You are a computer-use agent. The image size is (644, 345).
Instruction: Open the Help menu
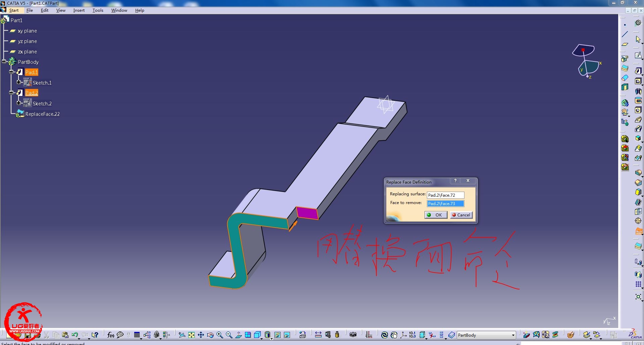click(140, 10)
